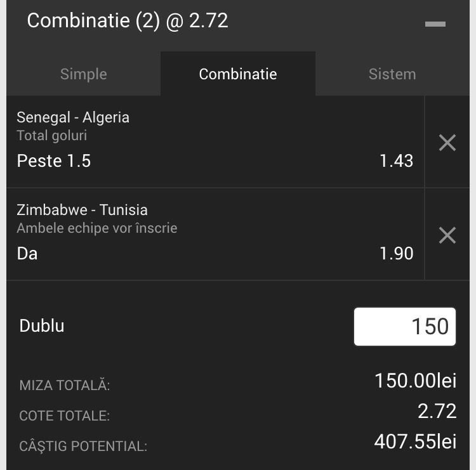Image resolution: width=476 pixels, height=470 pixels.
Task: Click the Dublu stake input field
Action: (x=405, y=327)
